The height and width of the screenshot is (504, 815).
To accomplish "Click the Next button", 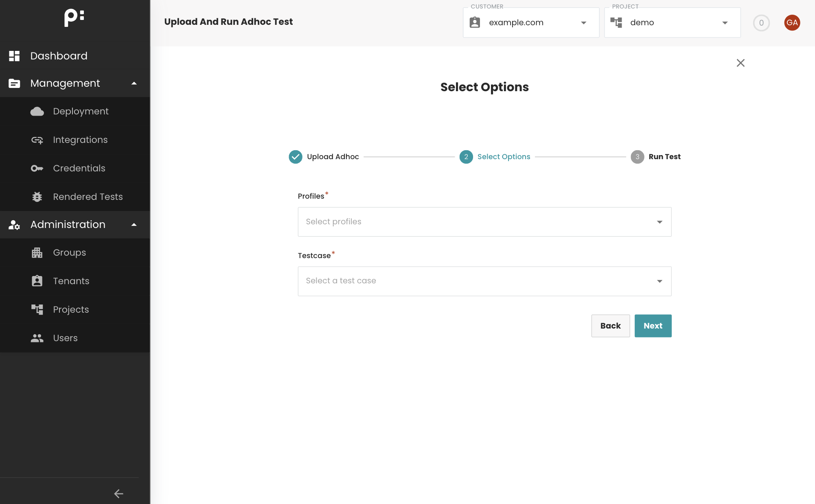I will click(653, 326).
